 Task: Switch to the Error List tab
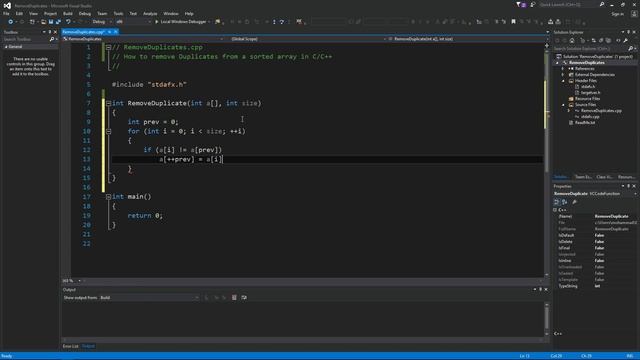[x=70, y=347]
